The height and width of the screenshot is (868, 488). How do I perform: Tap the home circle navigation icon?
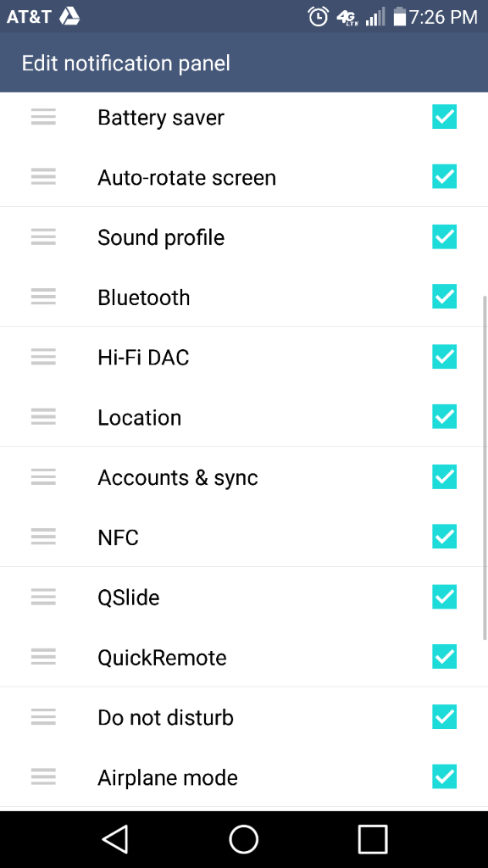point(243,839)
